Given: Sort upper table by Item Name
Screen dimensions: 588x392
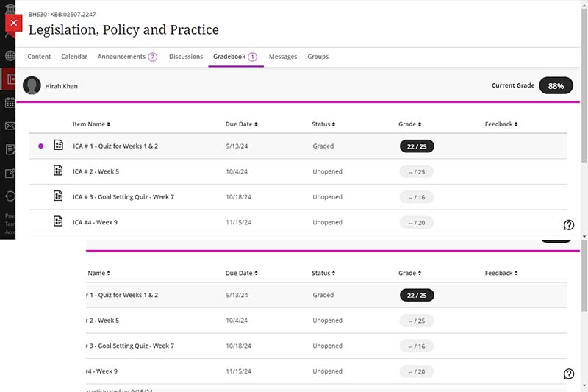Looking at the screenshot, I should pos(91,124).
